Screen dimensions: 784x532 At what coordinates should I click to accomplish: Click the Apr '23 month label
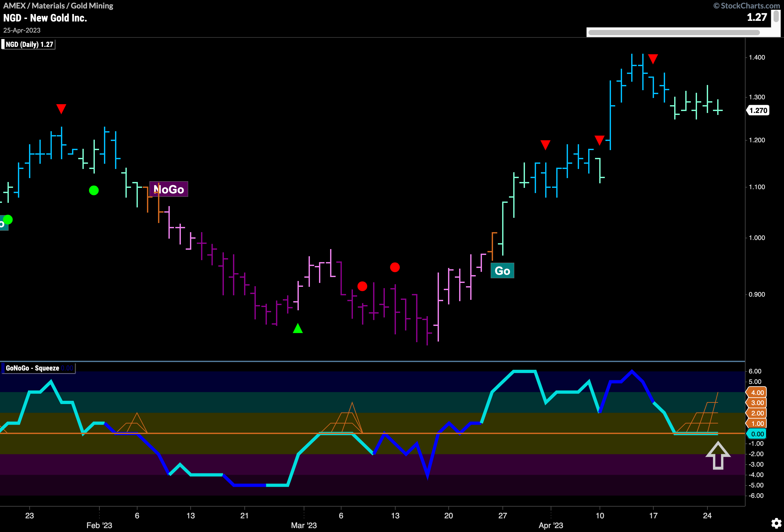coord(551,525)
